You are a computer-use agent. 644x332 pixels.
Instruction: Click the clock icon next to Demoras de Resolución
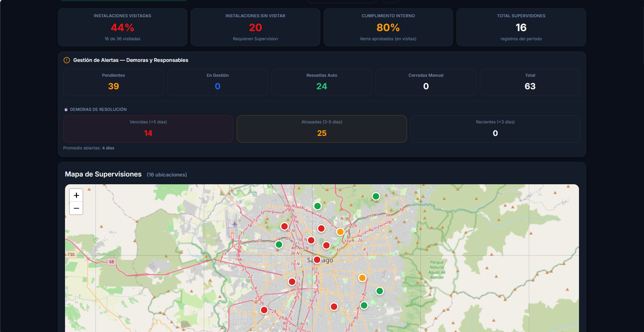pos(66,110)
